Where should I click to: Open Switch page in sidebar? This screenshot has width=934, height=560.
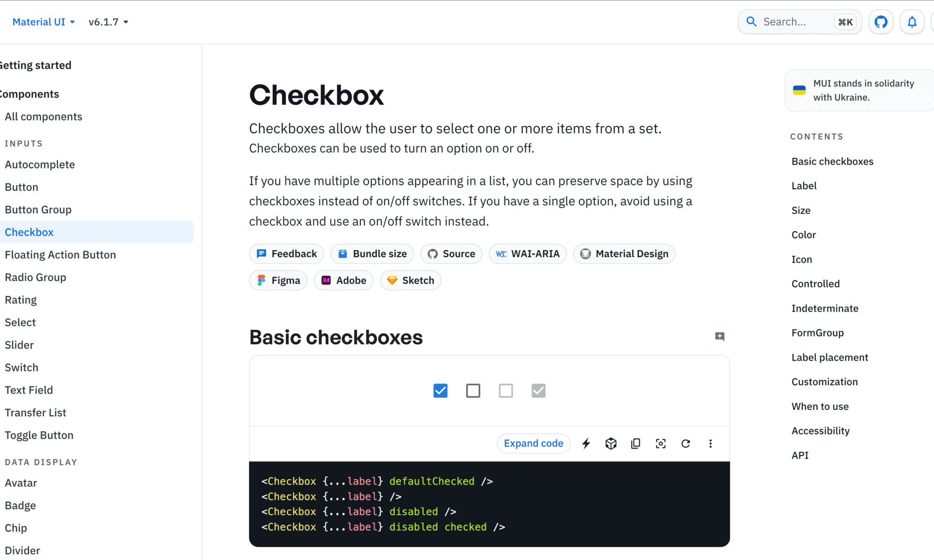coord(21,368)
